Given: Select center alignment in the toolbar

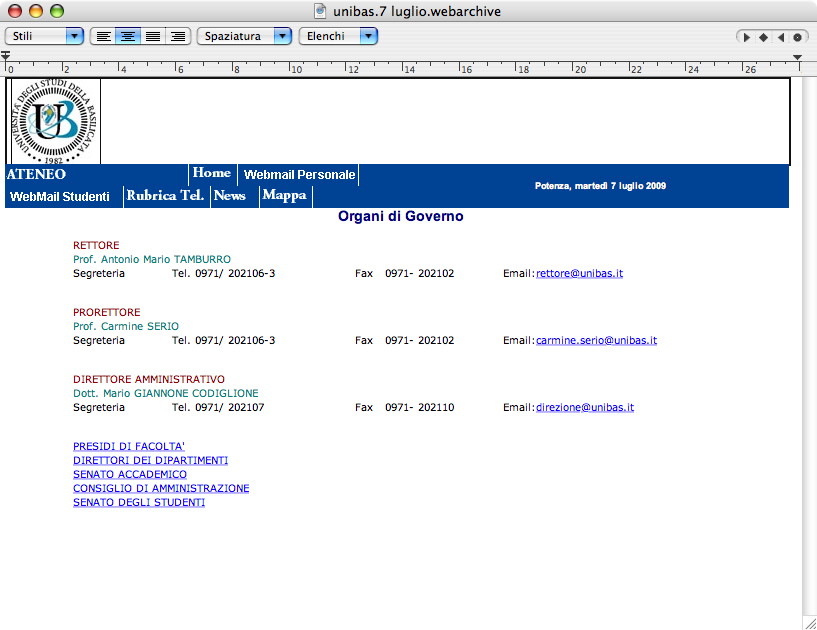Looking at the screenshot, I should coord(127,36).
